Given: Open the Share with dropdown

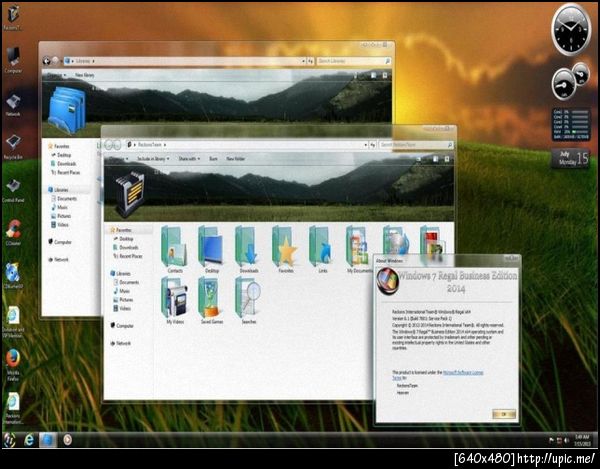Looking at the screenshot, I should pos(189,158).
